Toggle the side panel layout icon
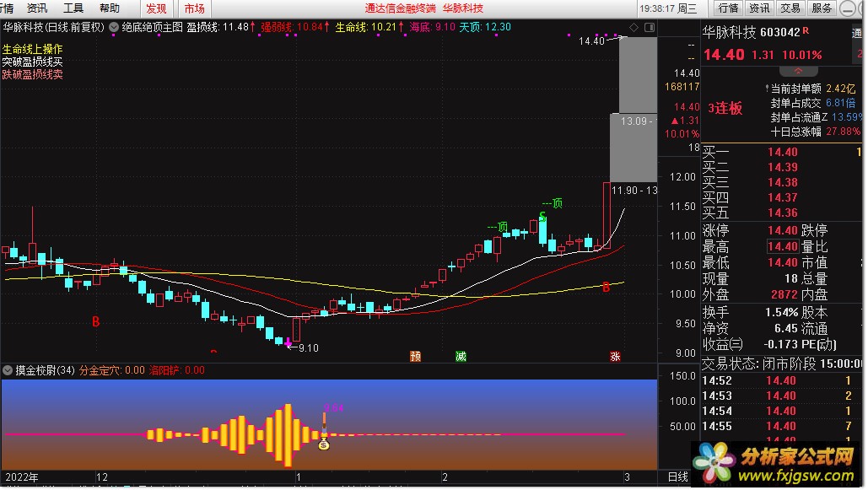 (650, 27)
